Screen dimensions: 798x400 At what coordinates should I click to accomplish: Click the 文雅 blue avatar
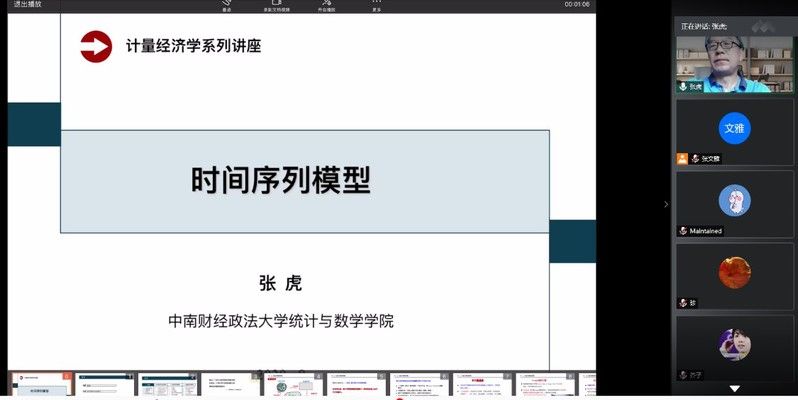click(734, 128)
